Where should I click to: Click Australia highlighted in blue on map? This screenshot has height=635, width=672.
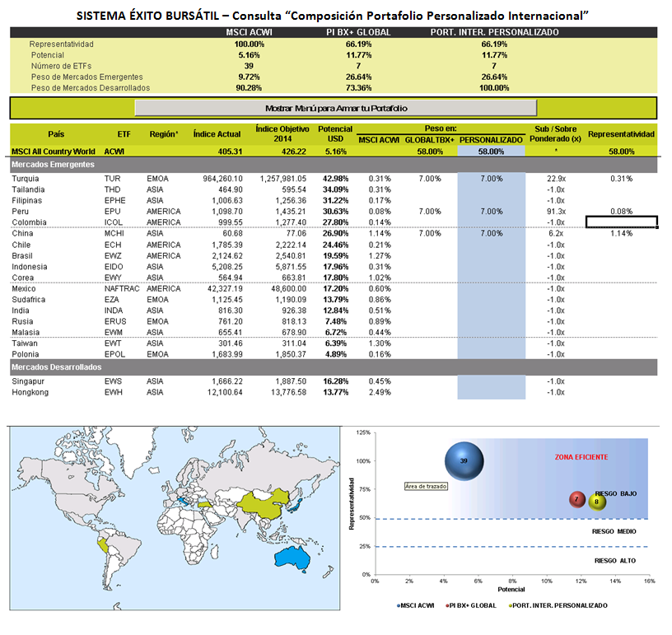292,558
